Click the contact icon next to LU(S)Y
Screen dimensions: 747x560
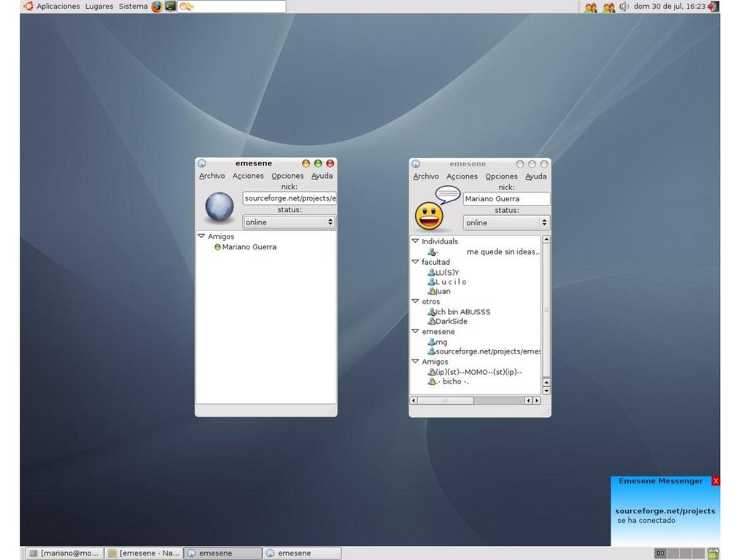tap(431, 273)
